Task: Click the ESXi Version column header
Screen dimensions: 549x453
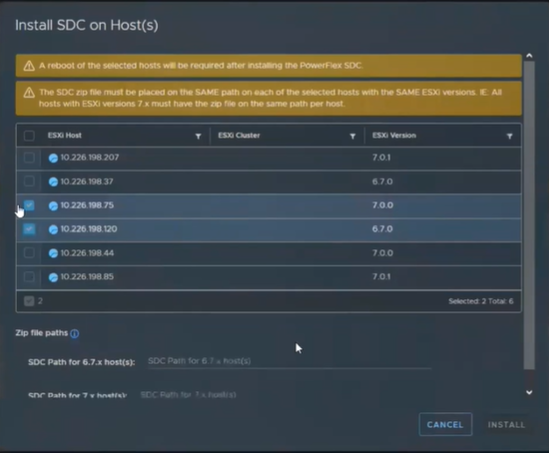Action: 394,135
